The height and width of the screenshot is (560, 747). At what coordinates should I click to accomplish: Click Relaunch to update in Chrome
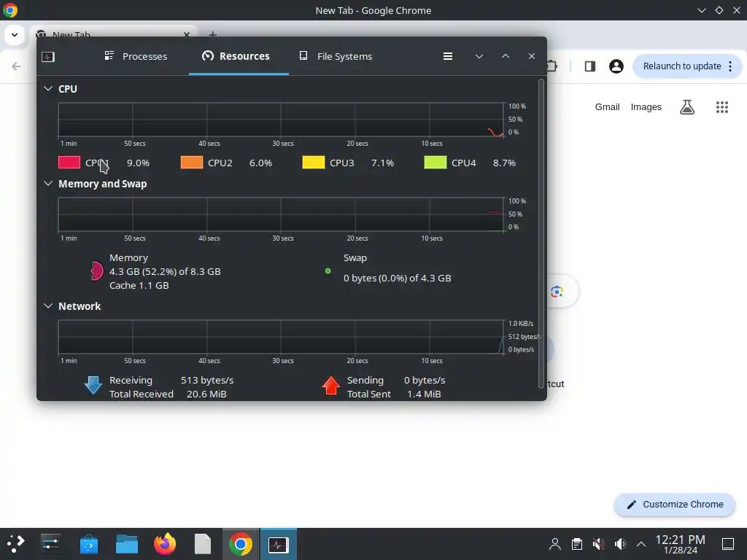(x=682, y=66)
